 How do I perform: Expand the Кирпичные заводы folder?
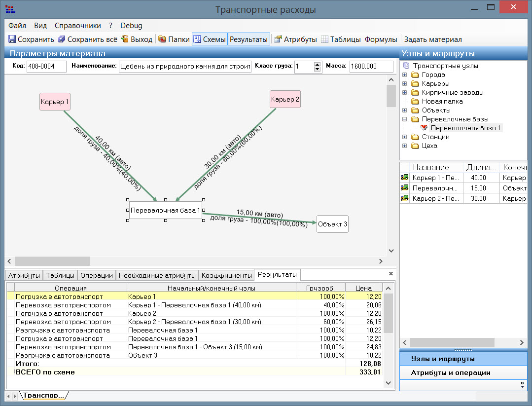pos(405,93)
